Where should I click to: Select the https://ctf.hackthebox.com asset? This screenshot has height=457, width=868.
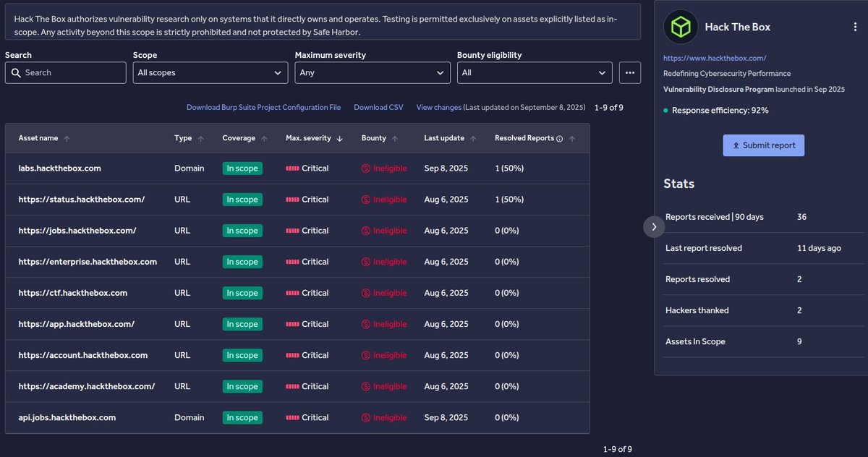click(x=73, y=293)
